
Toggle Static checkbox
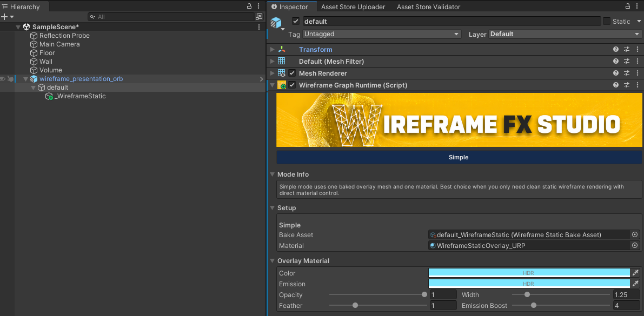click(x=607, y=22)
